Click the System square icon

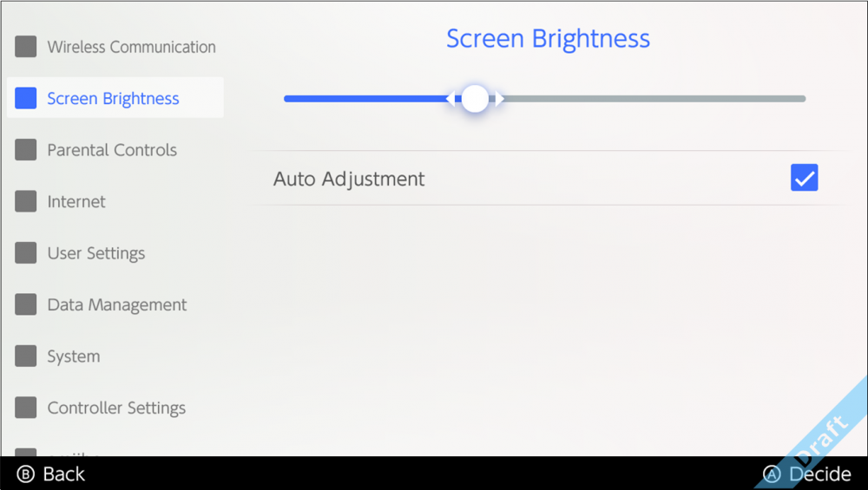(x=26, y=356)
